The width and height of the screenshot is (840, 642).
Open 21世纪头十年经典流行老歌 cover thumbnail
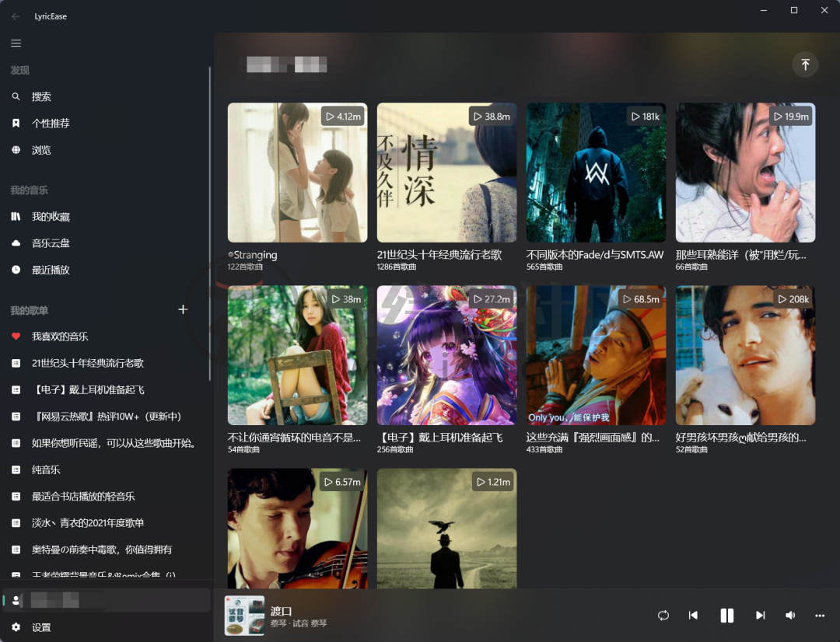tap(446, 173)
